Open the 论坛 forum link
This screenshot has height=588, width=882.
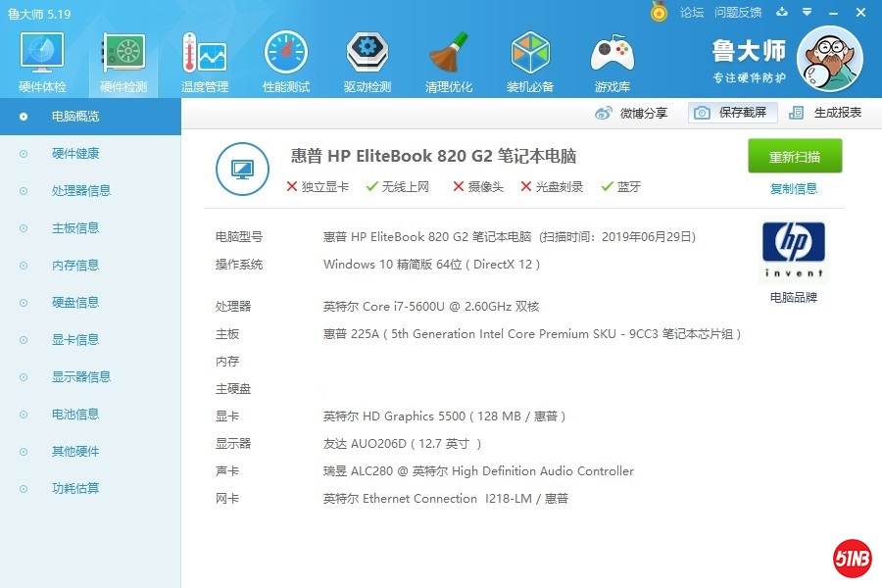(692, 13)
